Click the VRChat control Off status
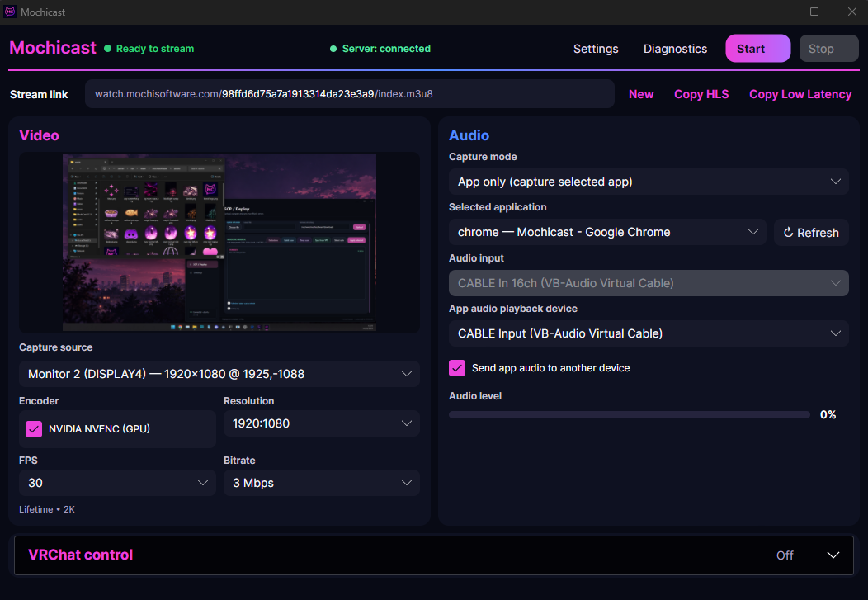The width and height of the screenshot is (868, 600). click(x=785, y=555)
